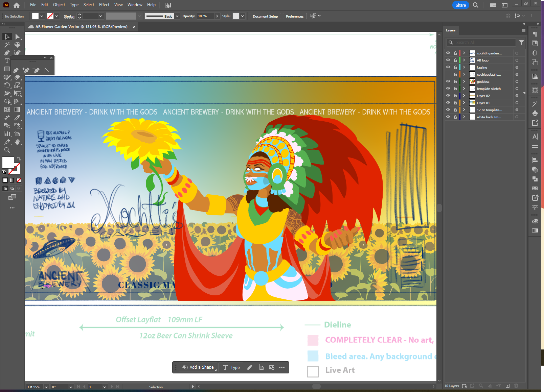Expand the AB logo layer
Viewport: 544px width, 392px height.
point(464,60)
